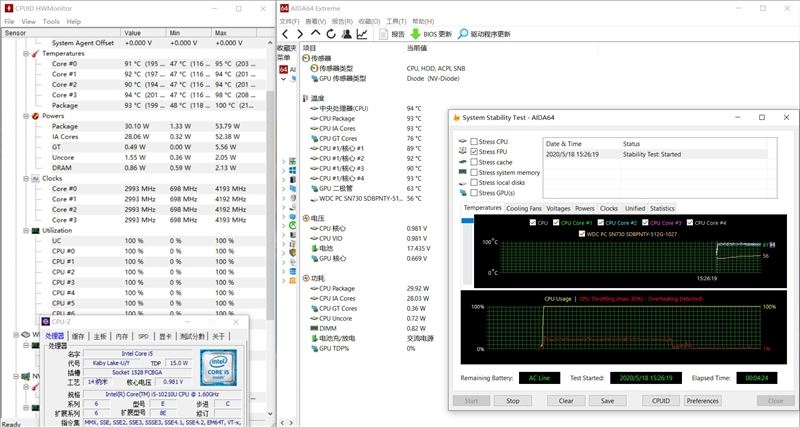Click the 报告 report page icon
The width and height of the screenshot is (800, 427).
click(x=384, y=34)
